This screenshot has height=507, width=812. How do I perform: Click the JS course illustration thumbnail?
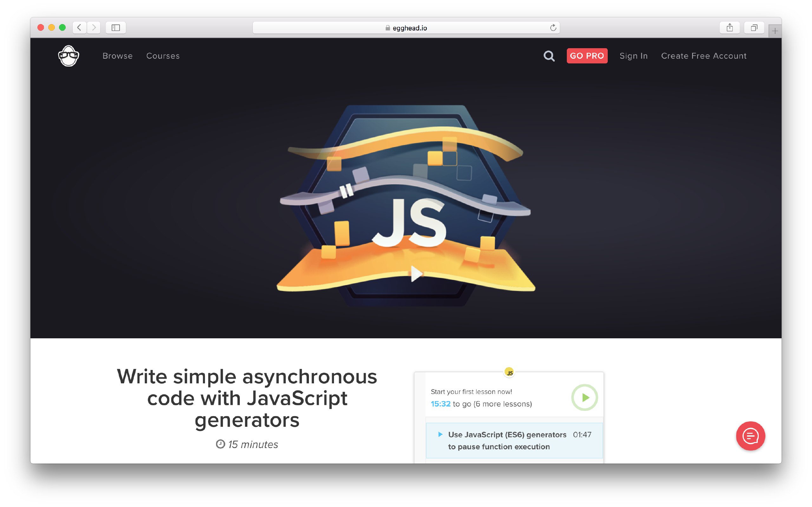[x=406, y=205]
